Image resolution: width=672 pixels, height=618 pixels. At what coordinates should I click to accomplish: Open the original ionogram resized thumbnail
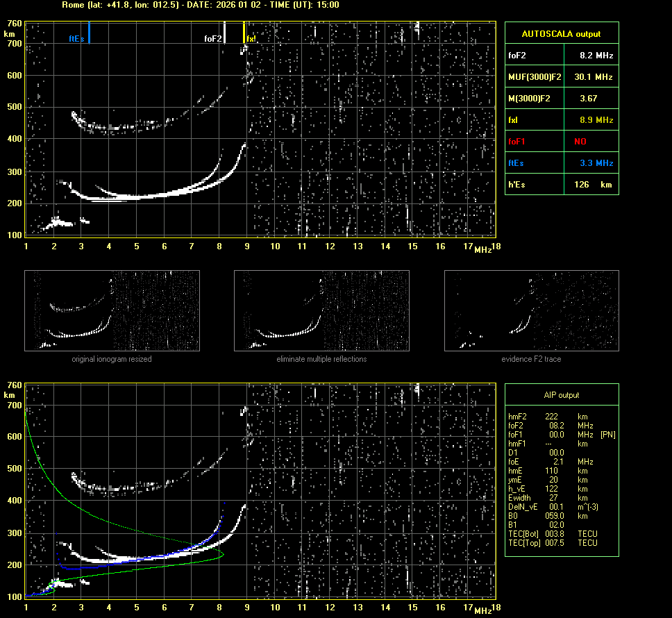click(112, 310)
